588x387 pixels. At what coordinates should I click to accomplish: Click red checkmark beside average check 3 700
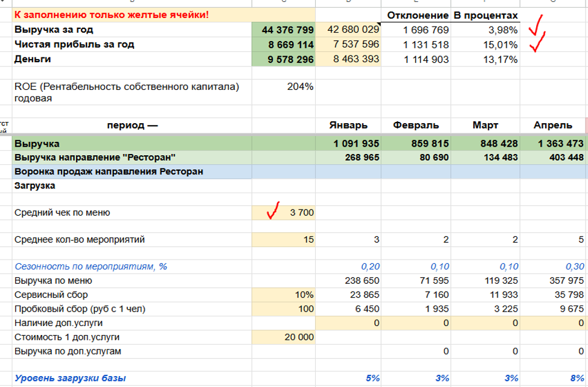tap(275, 211)
